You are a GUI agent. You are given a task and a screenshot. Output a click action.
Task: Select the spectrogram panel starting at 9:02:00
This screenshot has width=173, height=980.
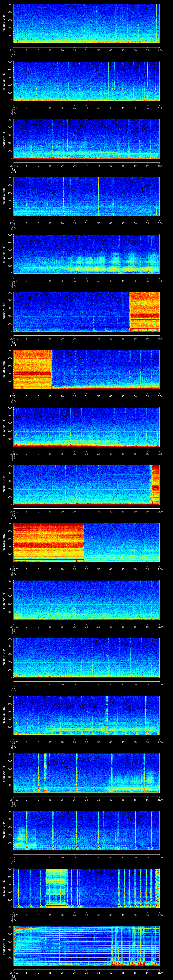[x=86, y=81]
